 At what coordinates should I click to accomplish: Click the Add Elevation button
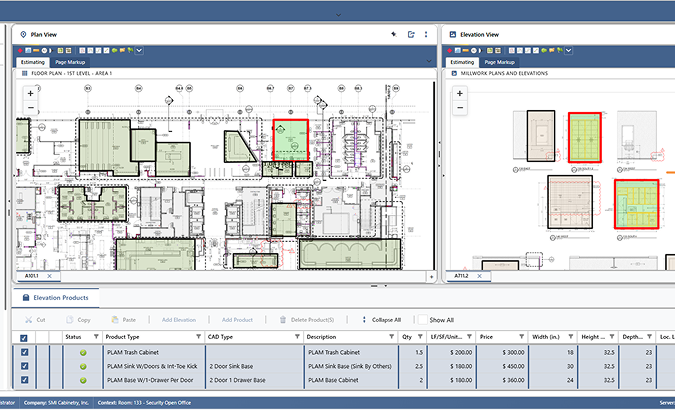pos(179,320)
